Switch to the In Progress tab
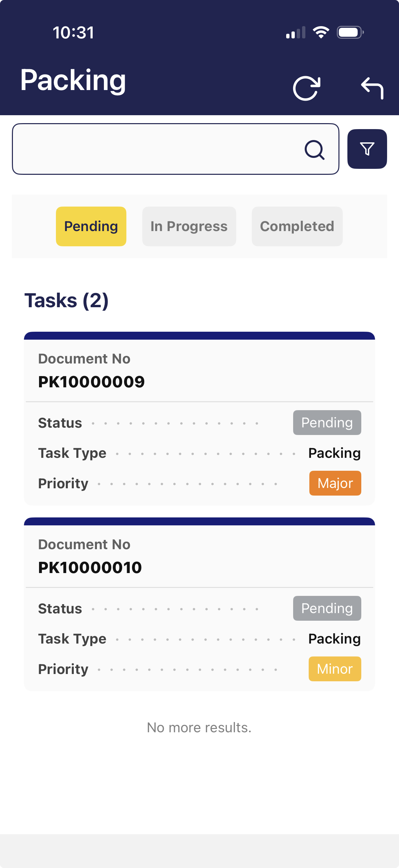This screenshot has width=399, height=868. pyautogui.click(x=189, y=226)
